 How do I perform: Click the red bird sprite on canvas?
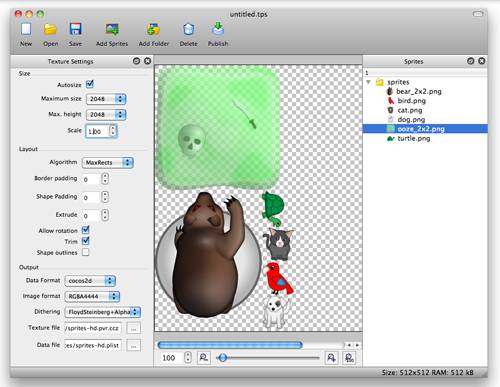tap(278, 279)
